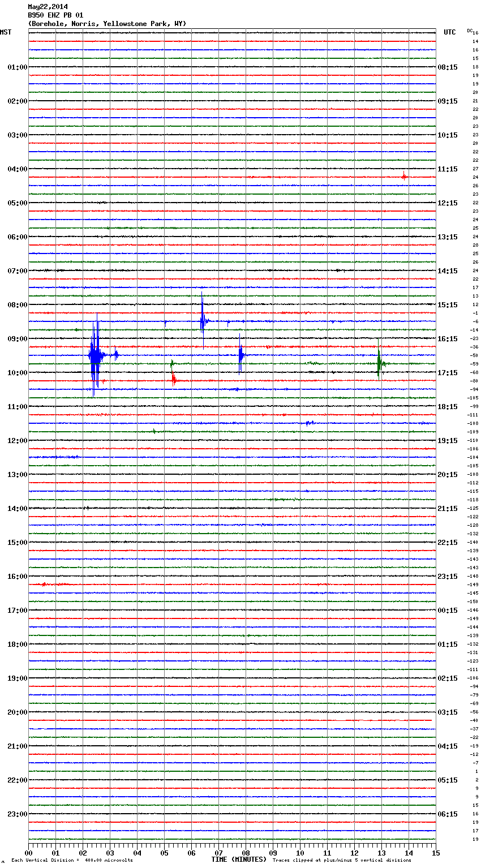Select the 12:00 MST time label
Image resolution: width=481 pixels, height=868 pixels.
17,440
